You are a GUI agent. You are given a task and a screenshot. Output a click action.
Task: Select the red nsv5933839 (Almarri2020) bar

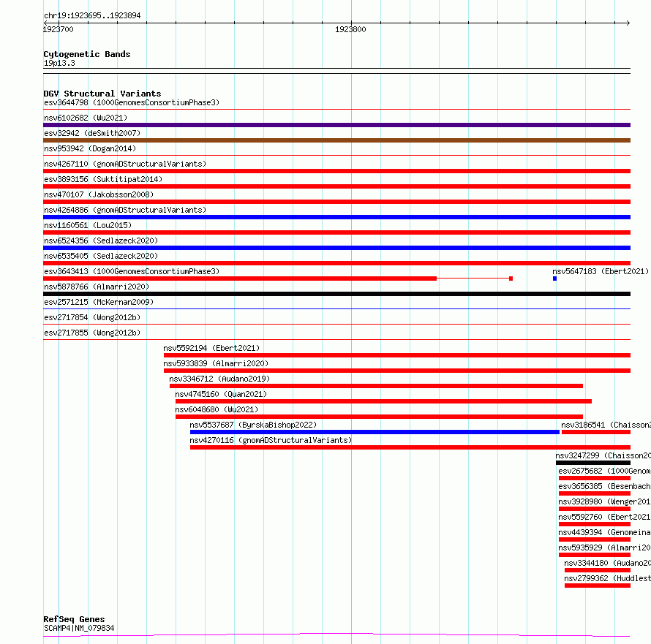[x=397, y=371]
